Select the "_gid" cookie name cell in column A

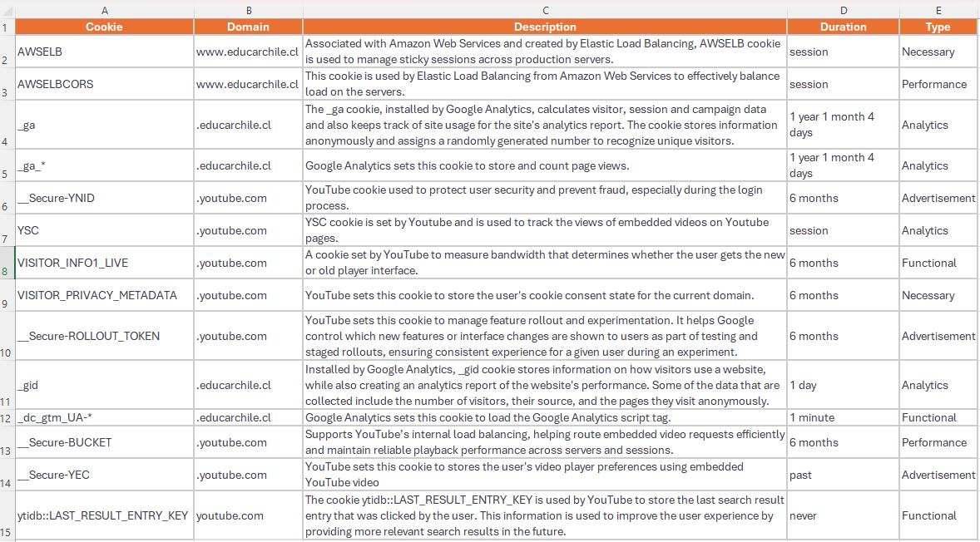104,385
